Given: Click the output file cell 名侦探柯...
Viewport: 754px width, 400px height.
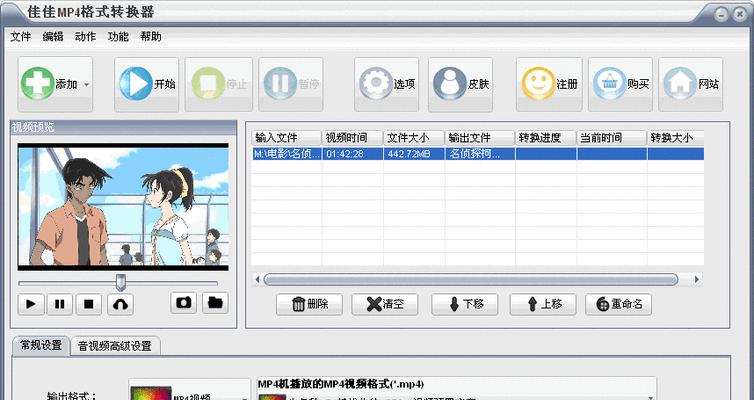Looking at the screenshot, I should tap(480, 154).
